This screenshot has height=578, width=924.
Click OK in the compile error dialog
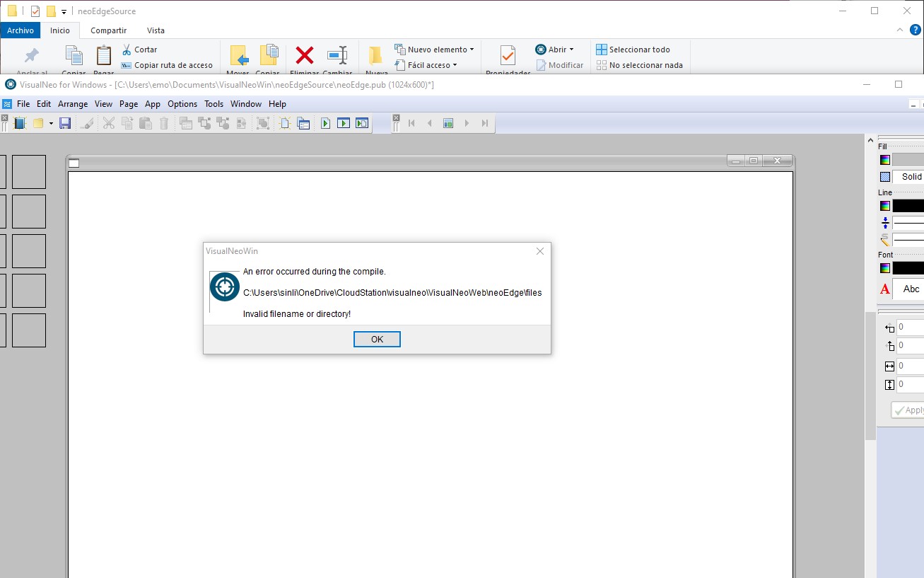point(377,340)
